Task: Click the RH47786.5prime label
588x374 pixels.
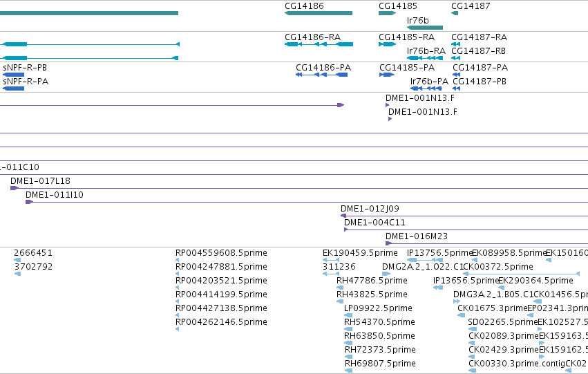Action: point(372,281)
